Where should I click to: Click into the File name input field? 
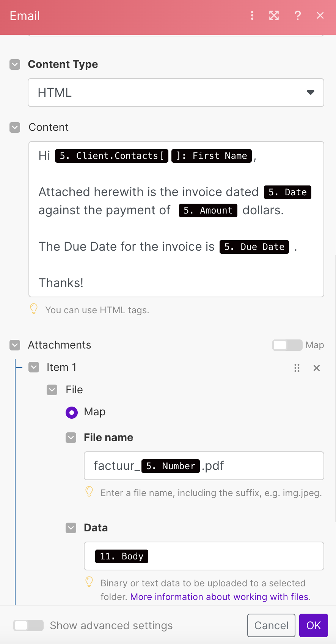pos(204,466)
